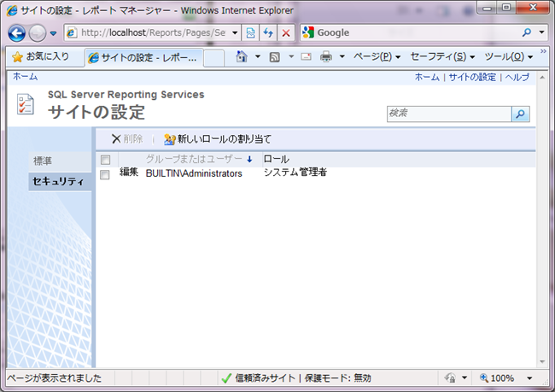Click the Print printer icon

coord(326,56)
